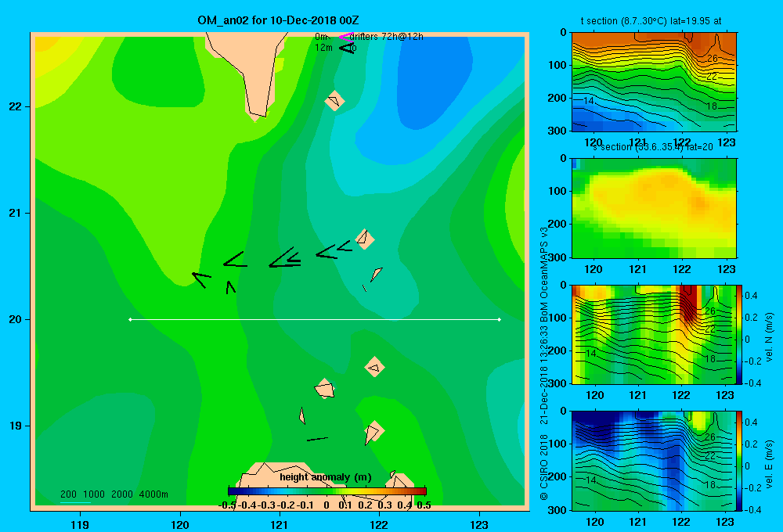This screenshot has width=783, height=532.
Task: Open the temperature section panel
Action: tap(654, 82)
